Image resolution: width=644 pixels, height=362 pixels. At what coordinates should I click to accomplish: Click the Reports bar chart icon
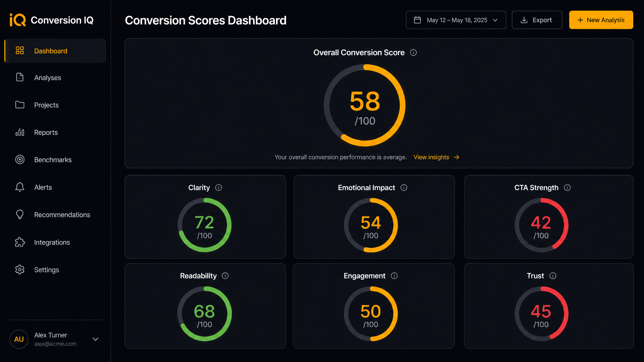[20, 132]
